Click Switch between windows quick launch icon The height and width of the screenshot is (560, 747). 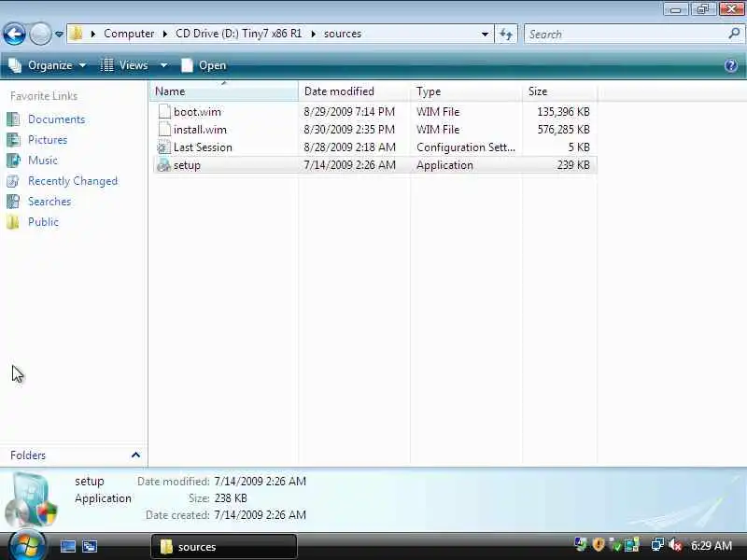(90, 546)
